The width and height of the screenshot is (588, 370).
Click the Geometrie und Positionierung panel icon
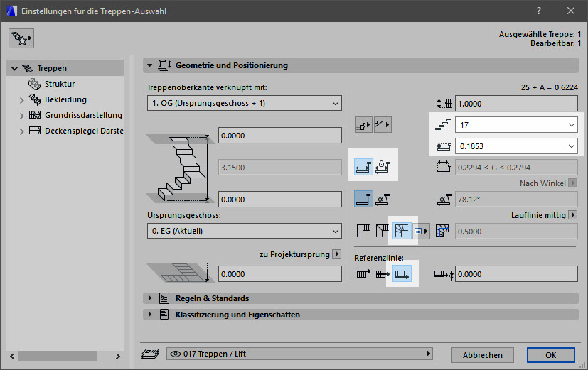click(x=165, y=65)
